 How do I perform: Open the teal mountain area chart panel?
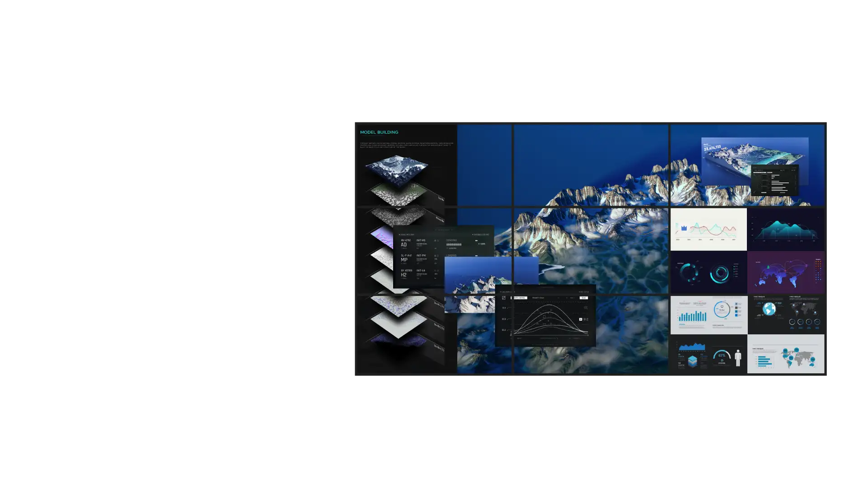[x=785, y=229]
